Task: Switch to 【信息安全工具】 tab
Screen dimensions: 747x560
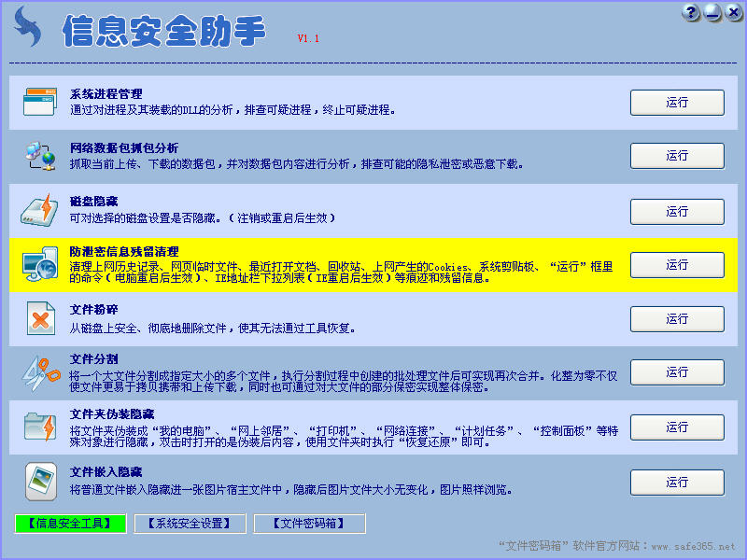Action: 71,524
